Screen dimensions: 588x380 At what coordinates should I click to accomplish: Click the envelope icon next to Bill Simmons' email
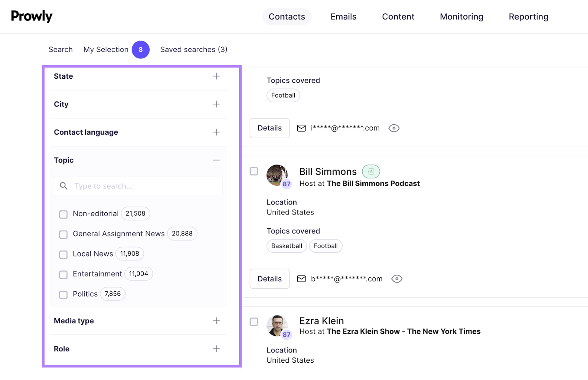tap(301, 279)
